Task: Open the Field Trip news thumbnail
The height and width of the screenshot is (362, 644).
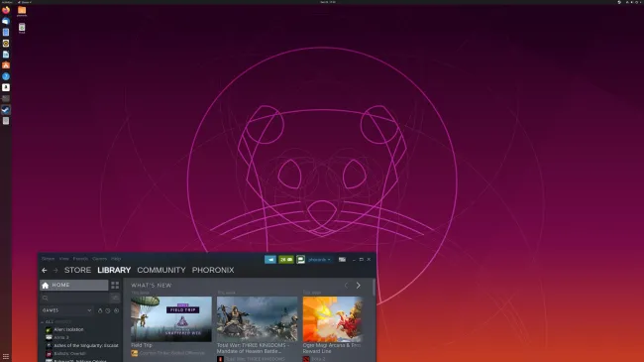Action: point(171,319)
